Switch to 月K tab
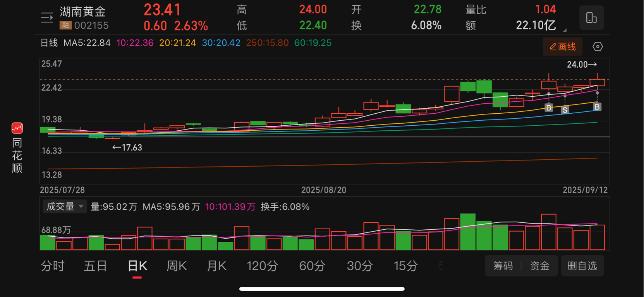Screen dimensions: 644x297 (217, 266)
